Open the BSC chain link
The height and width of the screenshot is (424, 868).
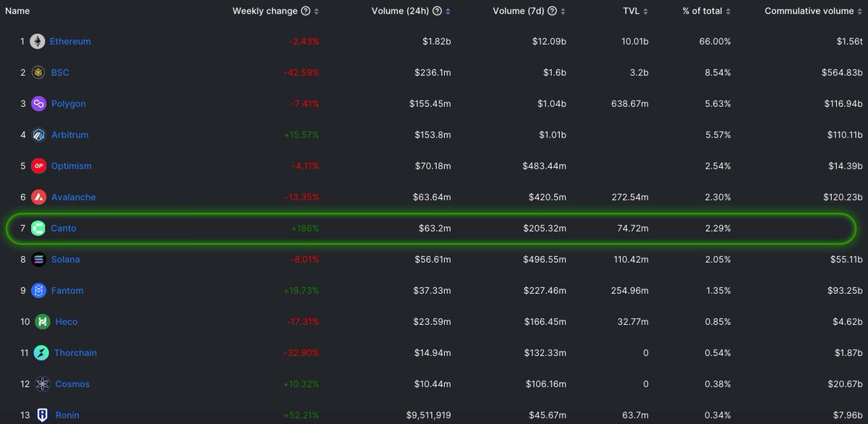pos(60,72)
